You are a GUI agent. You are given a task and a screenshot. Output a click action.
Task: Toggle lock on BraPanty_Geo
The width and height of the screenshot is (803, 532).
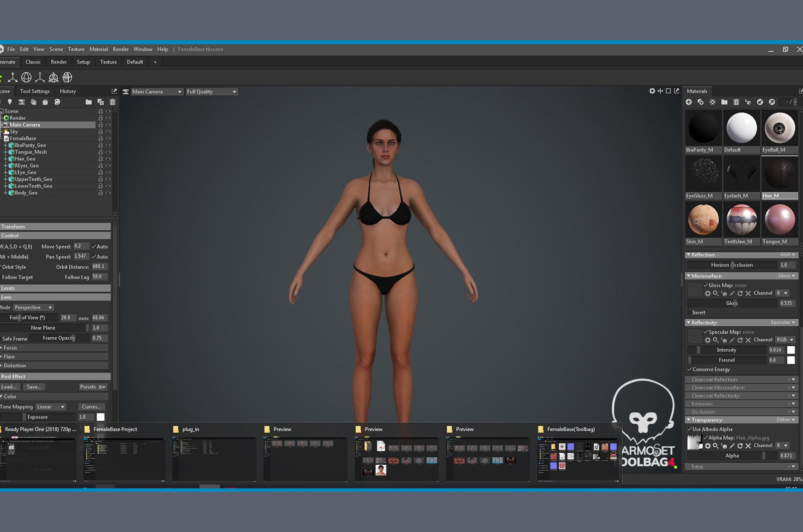pos(100,145)
